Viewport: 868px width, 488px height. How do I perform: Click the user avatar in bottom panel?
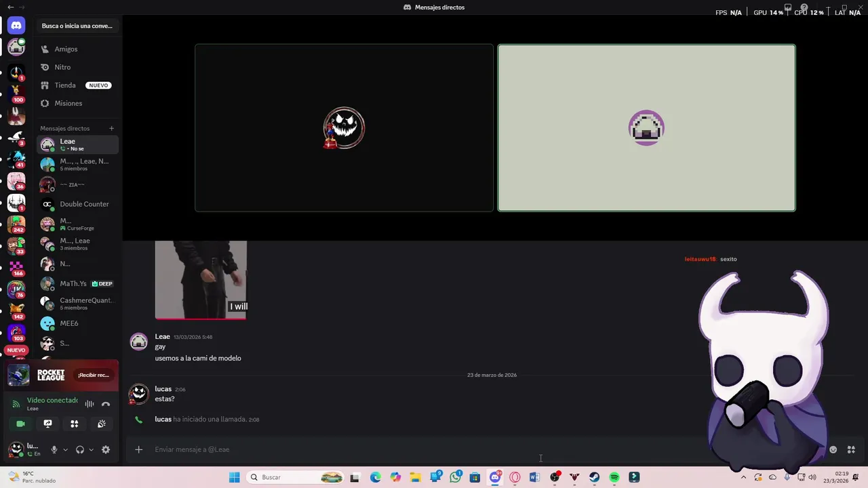[x=16, y=449]
